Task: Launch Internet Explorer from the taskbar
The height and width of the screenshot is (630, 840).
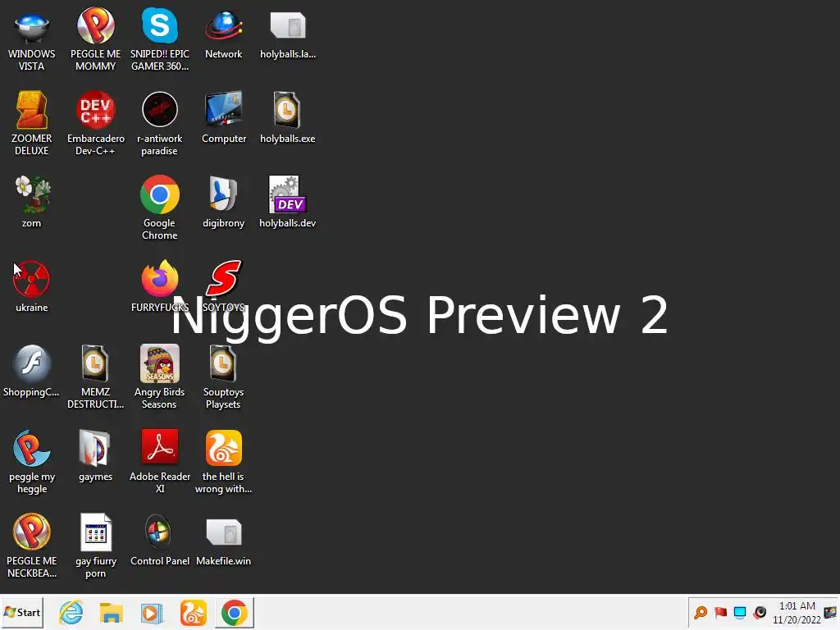Action: (71, 613)
